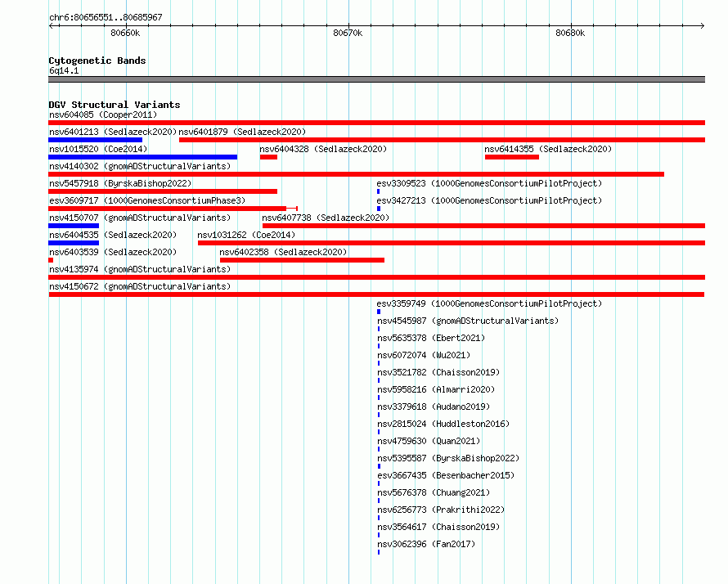Open the nsv4150672 (gnomADStructuralVariants) label
Screen dimensions: 728x584
[x=140, y=286]
